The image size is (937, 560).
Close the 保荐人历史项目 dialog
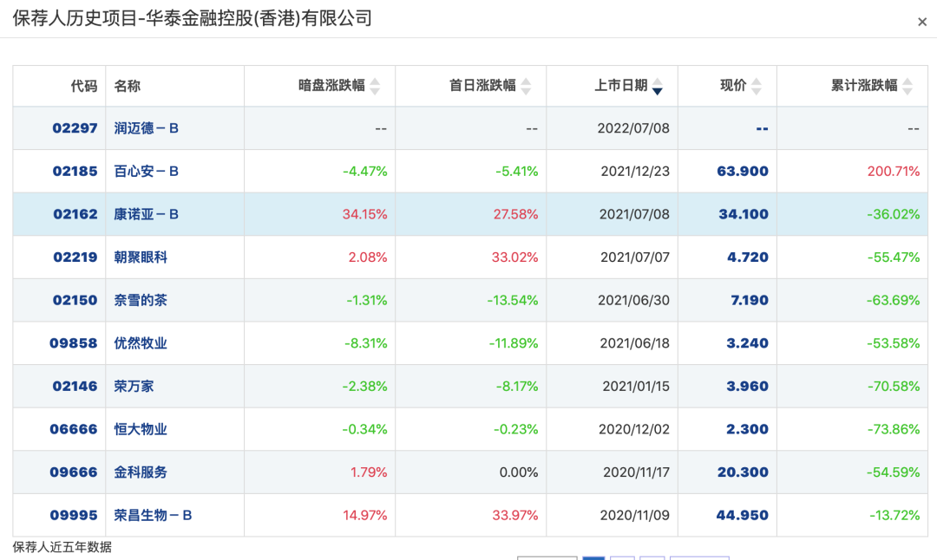[x=922, y=22]
